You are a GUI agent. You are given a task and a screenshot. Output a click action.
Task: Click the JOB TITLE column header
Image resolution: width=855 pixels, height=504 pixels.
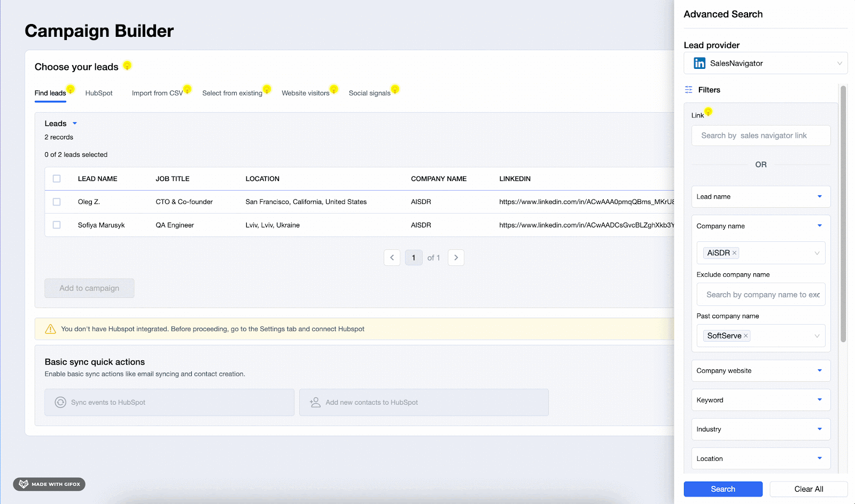click(173, 179)
